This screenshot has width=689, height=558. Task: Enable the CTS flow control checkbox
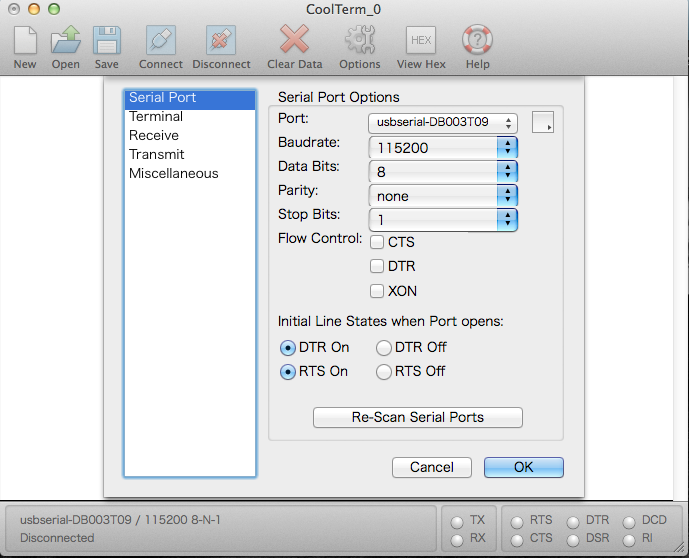click(377, 242)
